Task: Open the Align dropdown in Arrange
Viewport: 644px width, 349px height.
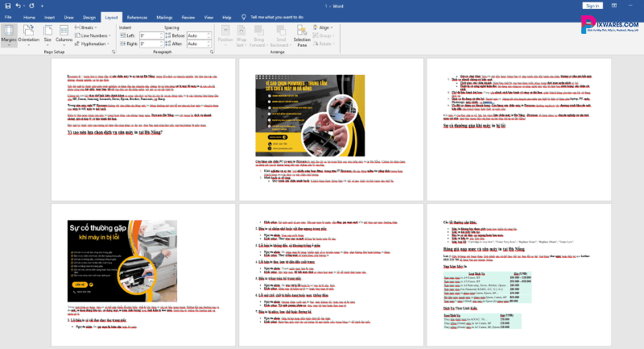Action: pos(326,27)
